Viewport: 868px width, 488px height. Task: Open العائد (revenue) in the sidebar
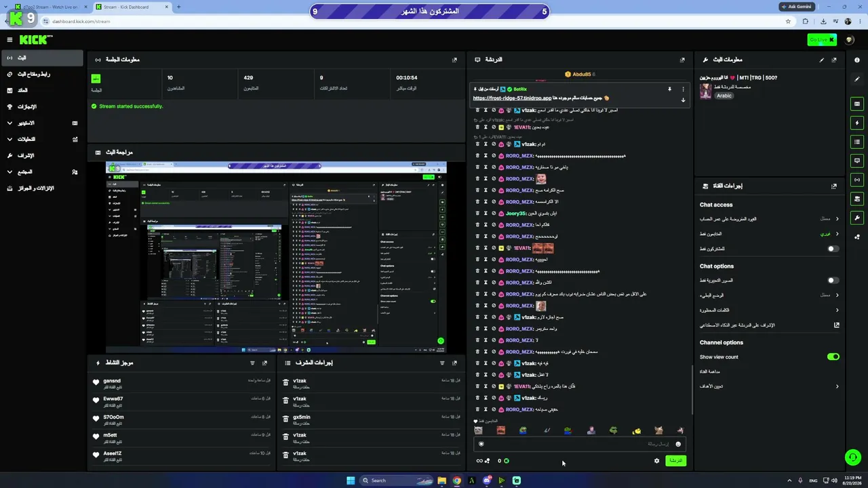pos(42,91)
